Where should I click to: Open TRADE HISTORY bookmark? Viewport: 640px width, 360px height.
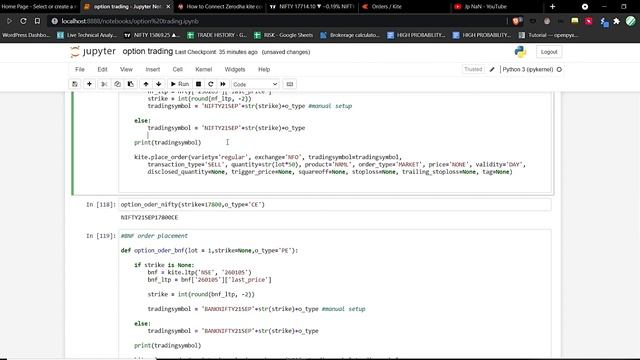(x=217, y=35)
